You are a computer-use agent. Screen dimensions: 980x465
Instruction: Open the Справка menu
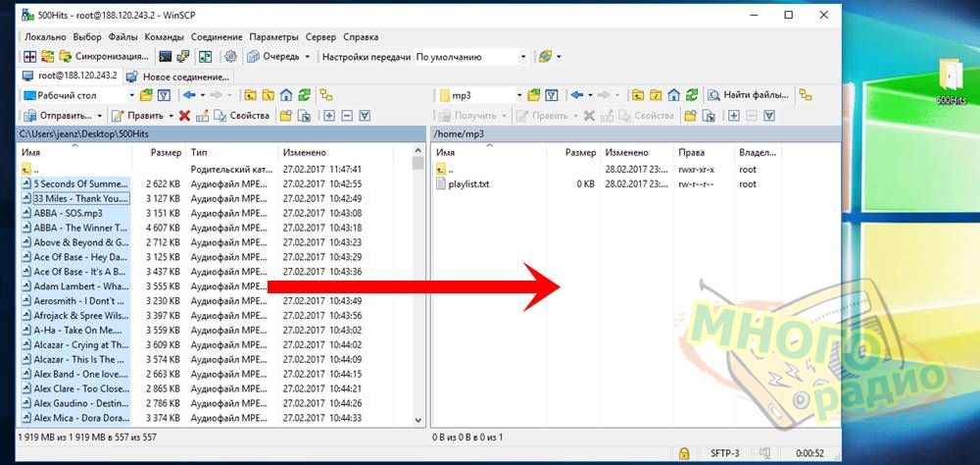point(361,37)
